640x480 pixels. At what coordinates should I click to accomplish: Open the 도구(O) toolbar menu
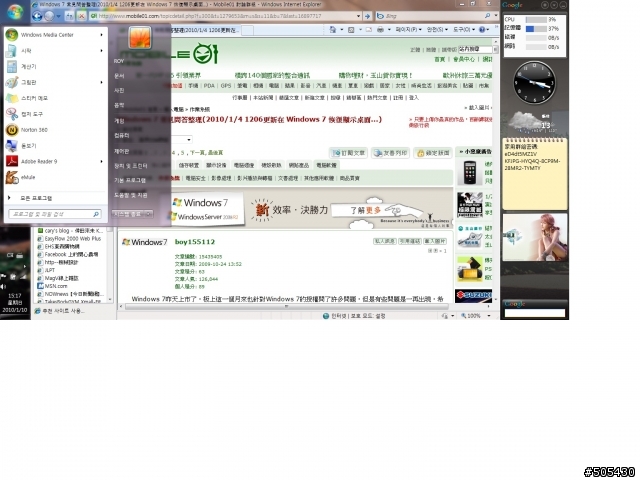(463, 29)
